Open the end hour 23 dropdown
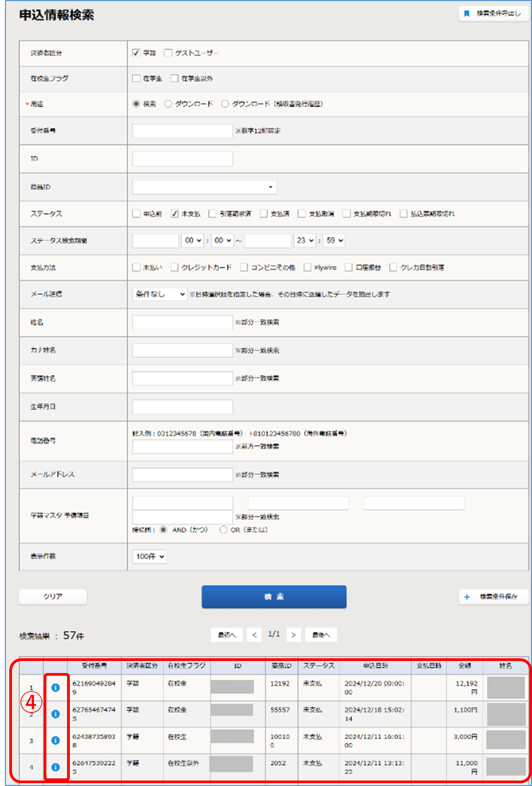Screen dimensions: 532x786 305,241
